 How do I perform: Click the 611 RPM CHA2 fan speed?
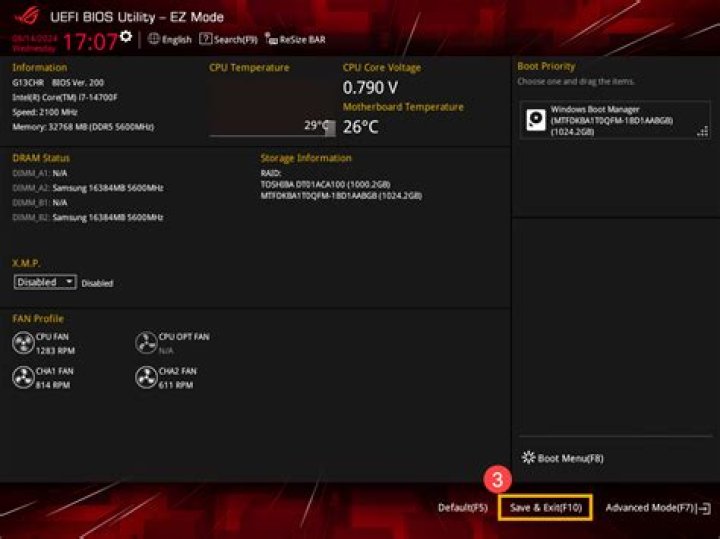pyautogui.click(x=176, y=385)
